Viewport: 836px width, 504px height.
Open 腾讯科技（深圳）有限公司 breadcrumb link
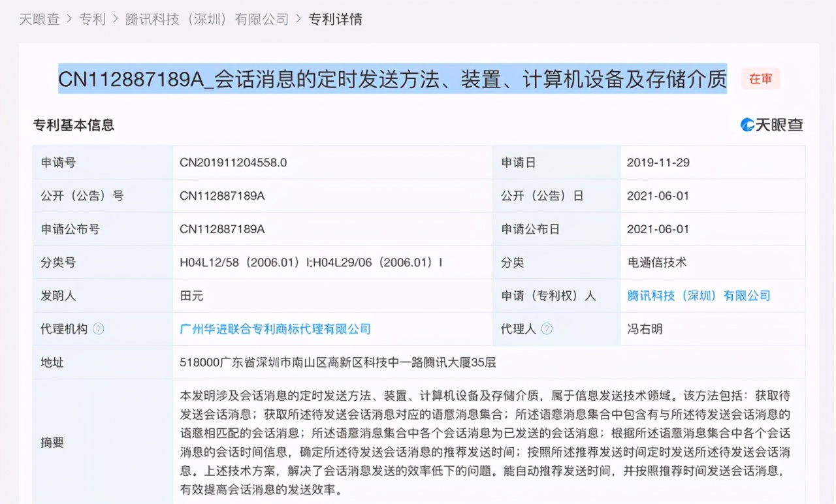(x=207, y=19)
